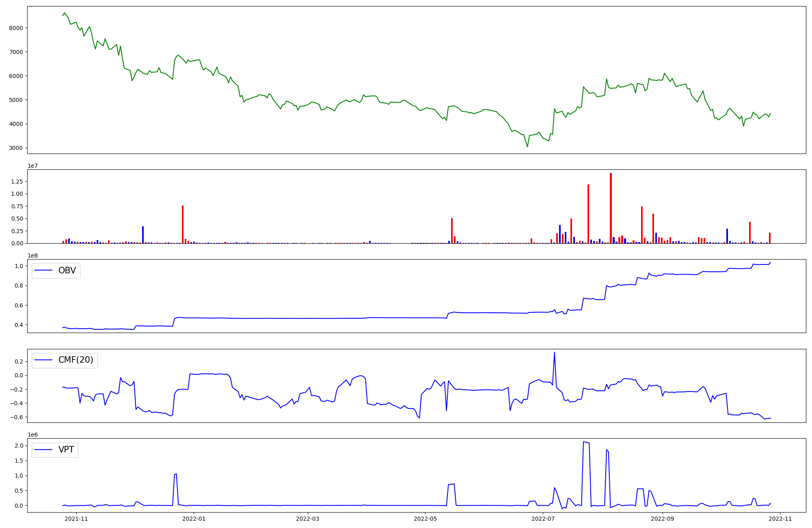Image resolution: width=812 pixels, height=528 pixels.
Task: Click the OBV legend label
Action: (x=67, y=270)
